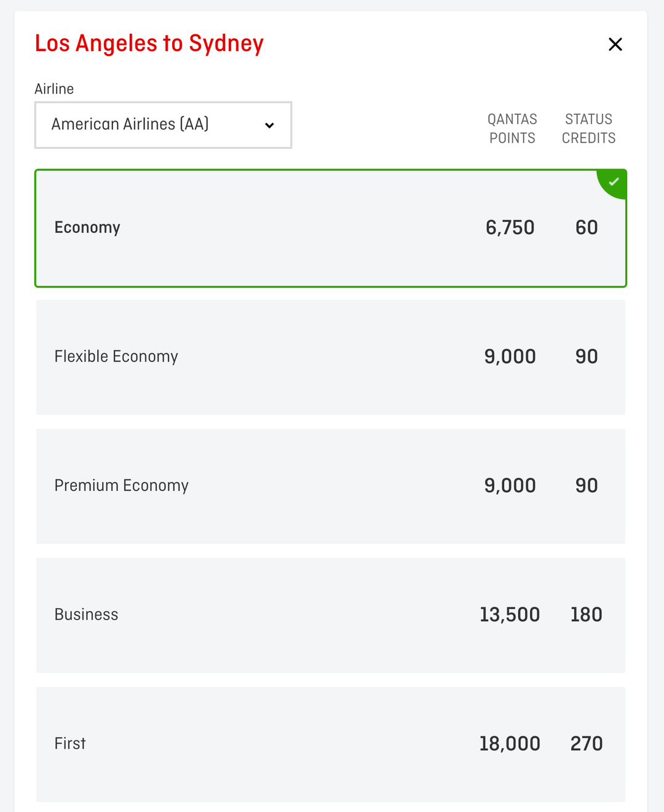664x812 pixels.
Task: Click the Economy fare label text
Action: tap(87, 227)
